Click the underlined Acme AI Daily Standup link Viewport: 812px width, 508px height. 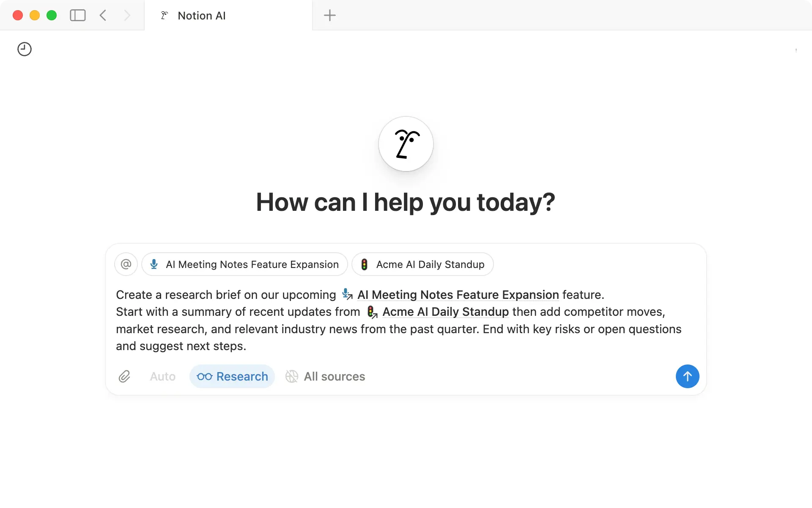coord(445,312)
